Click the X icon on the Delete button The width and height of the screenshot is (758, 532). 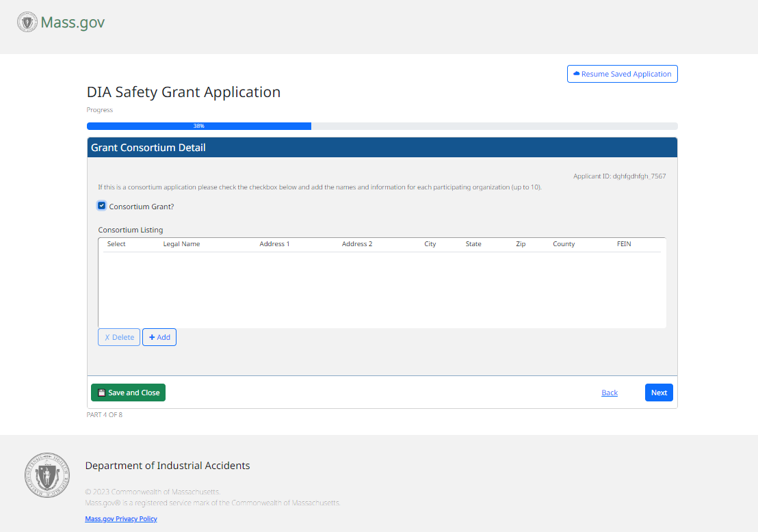pyautogui.click(x=107, y=337)
